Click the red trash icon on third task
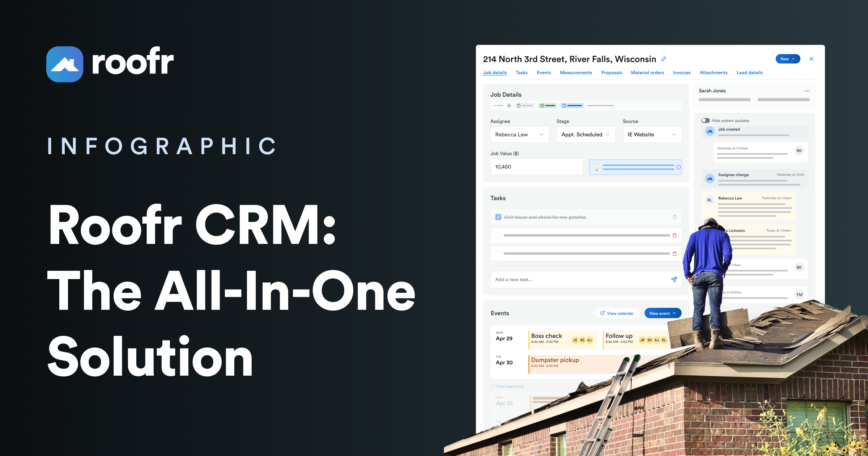 pos(675,254)
